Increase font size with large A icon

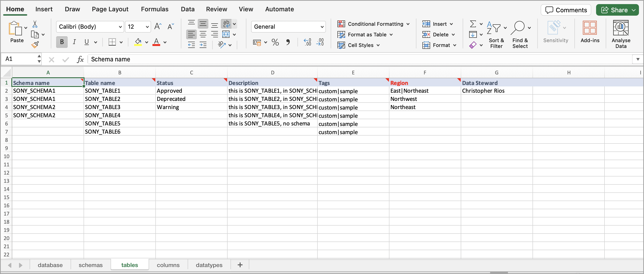pyautogui.click(x=158, y=26)
